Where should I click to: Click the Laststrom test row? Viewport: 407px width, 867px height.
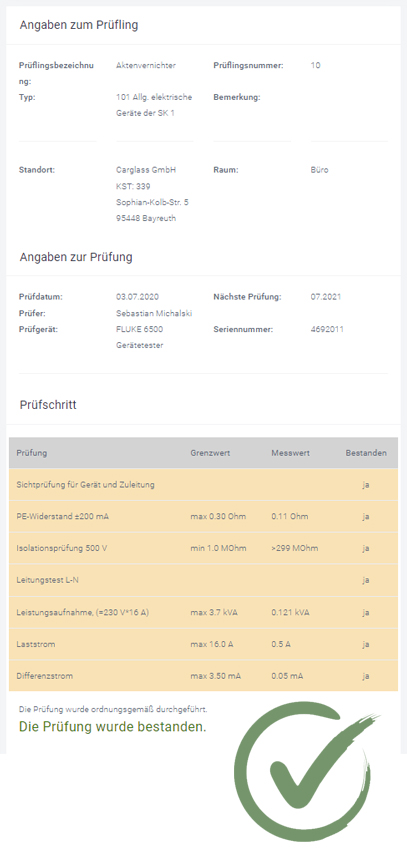coord(204,644)
